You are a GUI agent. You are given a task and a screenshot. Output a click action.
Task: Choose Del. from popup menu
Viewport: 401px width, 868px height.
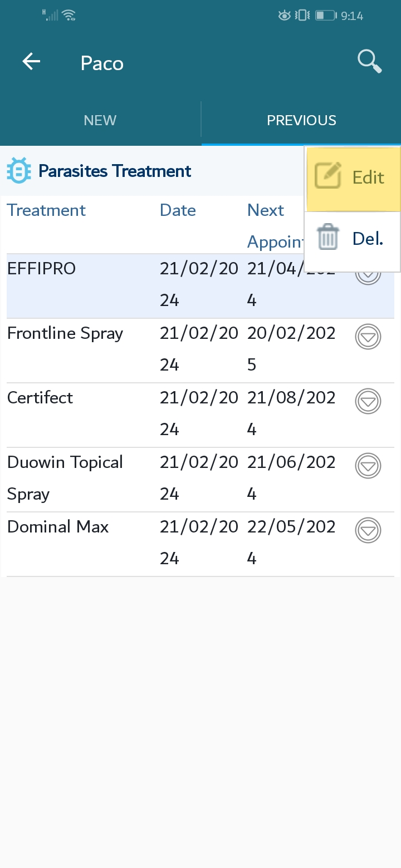[368, 239]
